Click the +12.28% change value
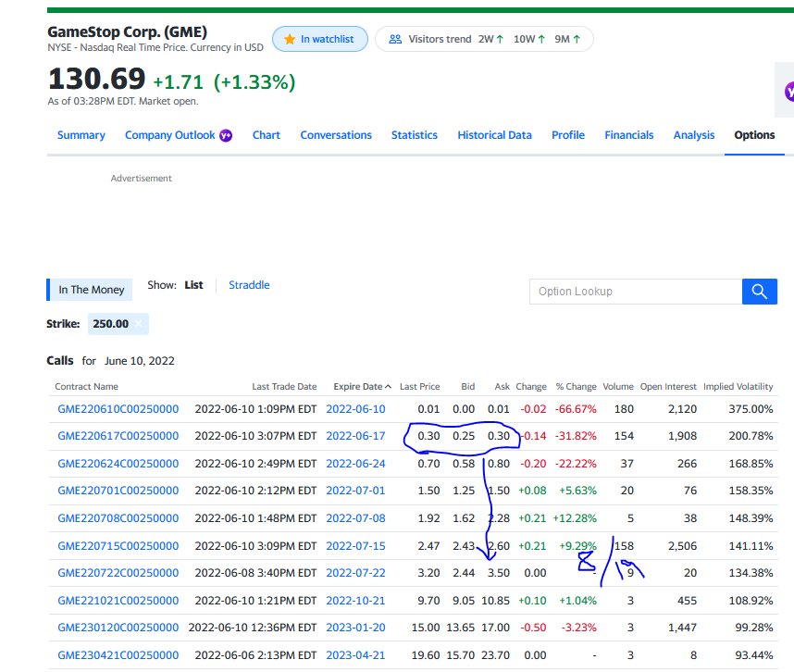The height and width of the screenshot is (672, 794). point(575,518)
